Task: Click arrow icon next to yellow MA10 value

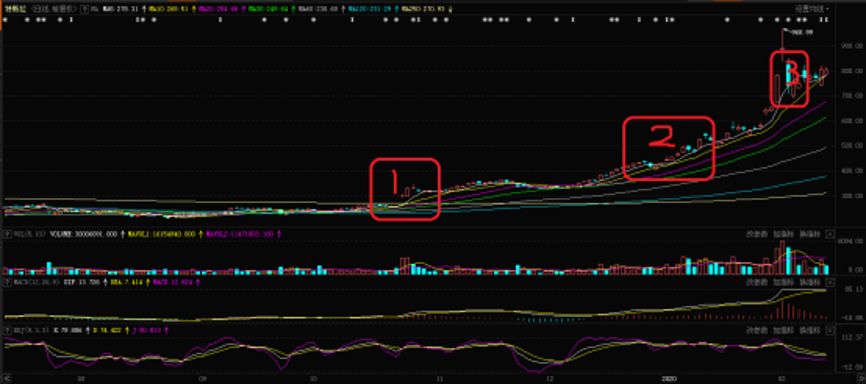Action: coord(193,9)
